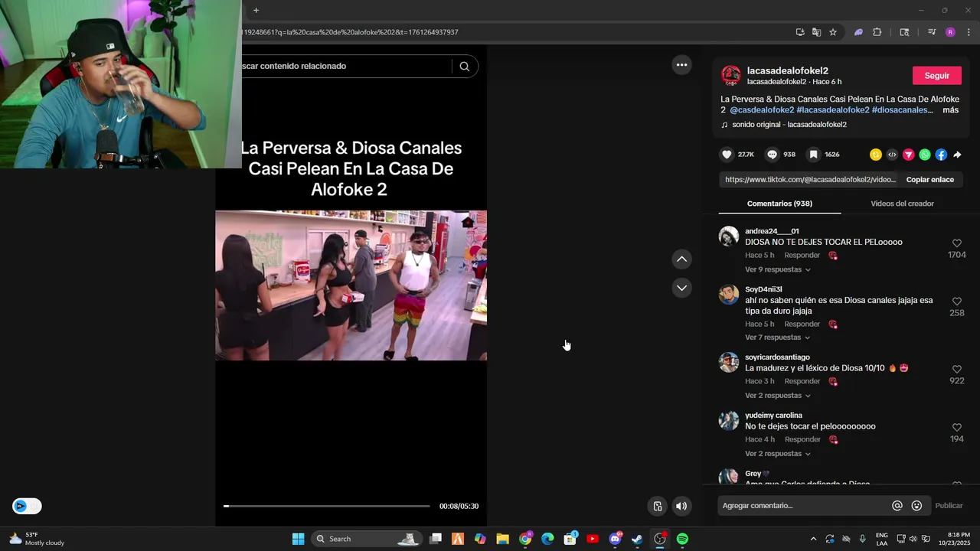This screenshot has height=551, width=980.
Task: Like SoyD4nii3l's comment
Action: point(956,302)
